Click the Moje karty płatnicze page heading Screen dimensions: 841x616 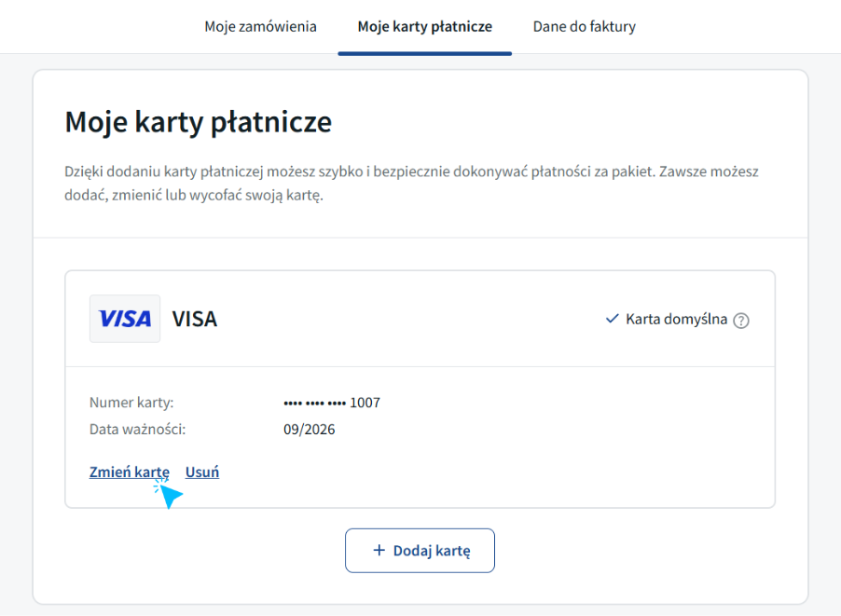click(x=199, y=122)
